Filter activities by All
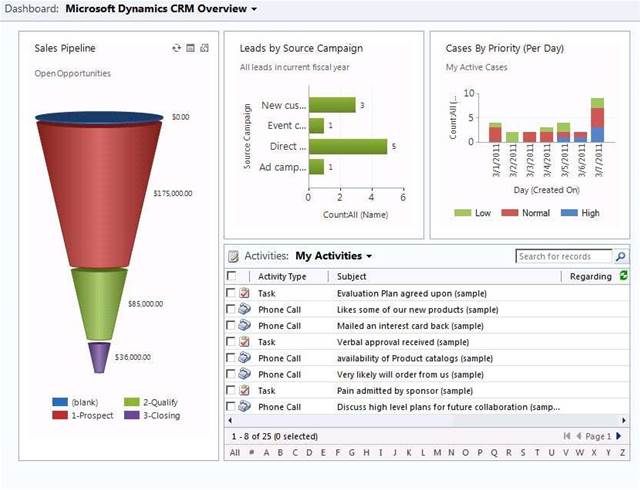Image resolution: width=640 pixels, height=490 pixels. [235, 452]
